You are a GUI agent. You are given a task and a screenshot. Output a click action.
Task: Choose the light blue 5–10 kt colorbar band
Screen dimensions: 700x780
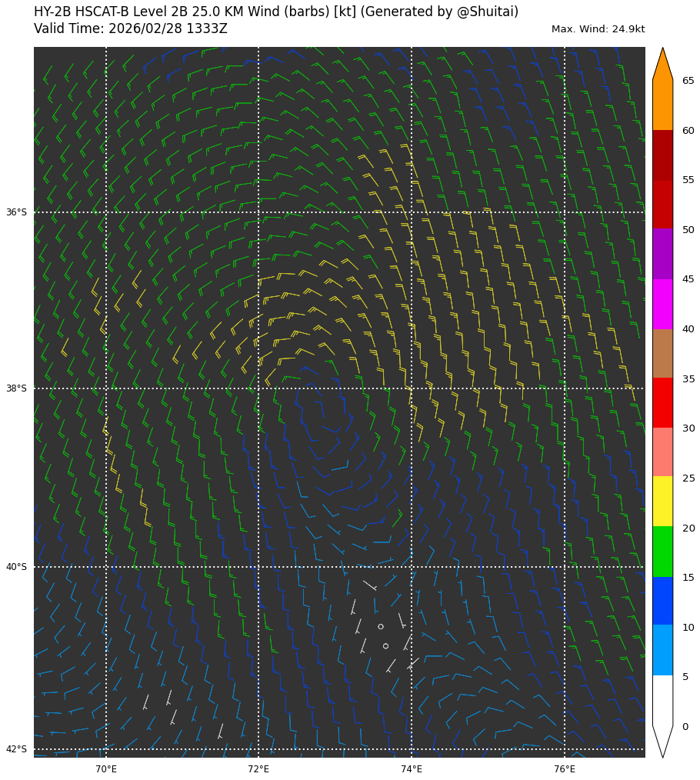click(662, 650)
